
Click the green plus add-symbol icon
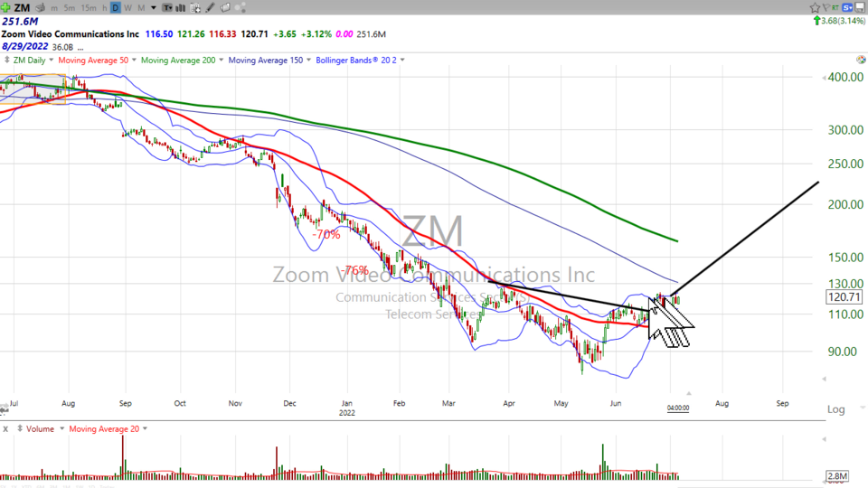(5, 8)
